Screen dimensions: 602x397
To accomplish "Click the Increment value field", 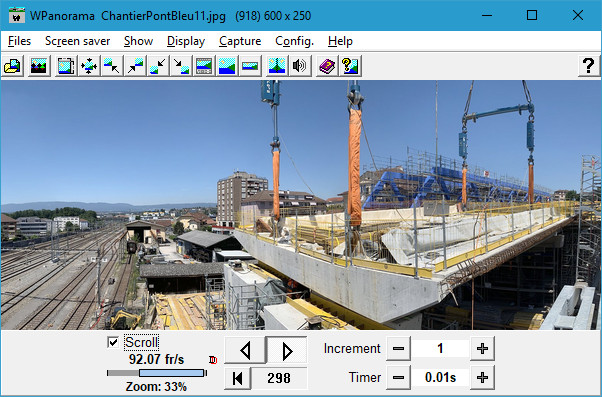I will click(440, 349).
